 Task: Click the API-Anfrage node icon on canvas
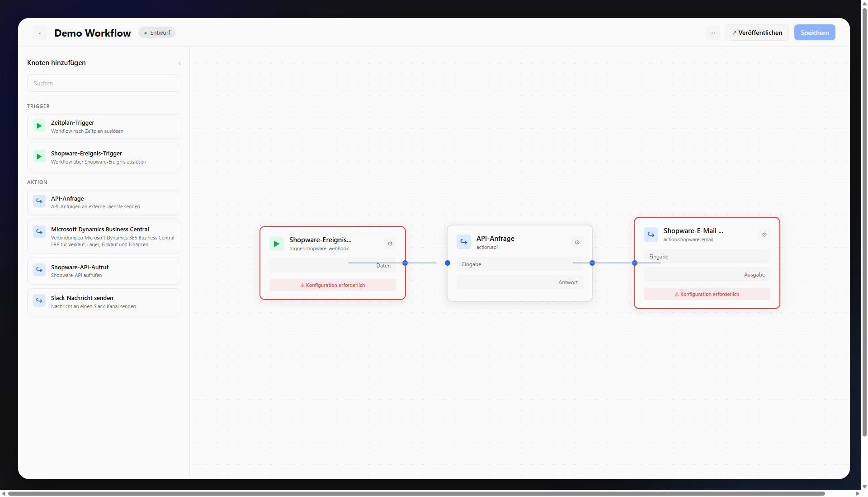click(463, 241)
